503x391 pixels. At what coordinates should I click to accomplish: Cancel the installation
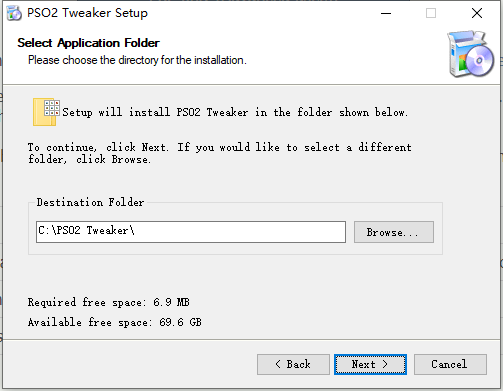(x=450, y=364)
